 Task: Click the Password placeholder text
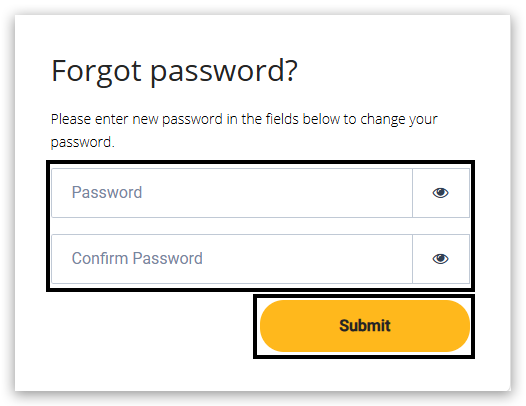point(107,193)
